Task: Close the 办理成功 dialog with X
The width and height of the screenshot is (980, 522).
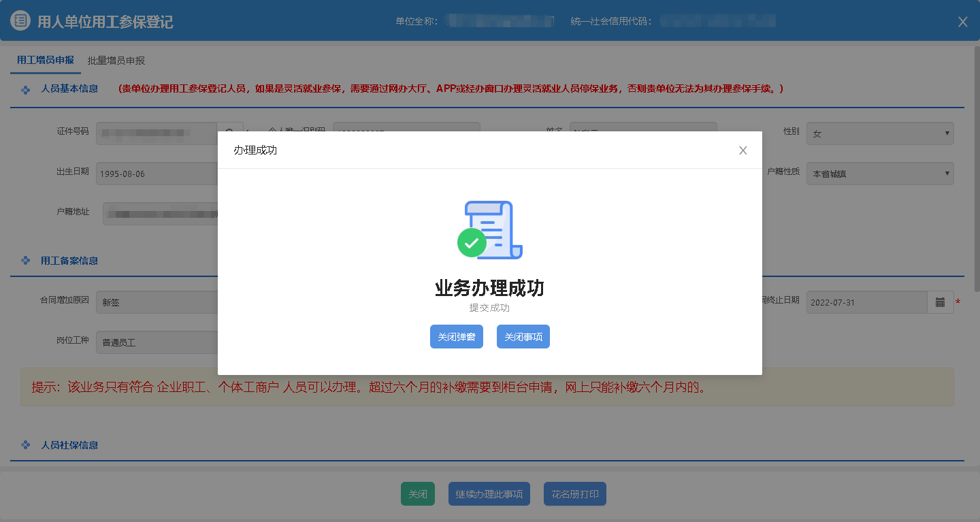Action: click(743, 150)
